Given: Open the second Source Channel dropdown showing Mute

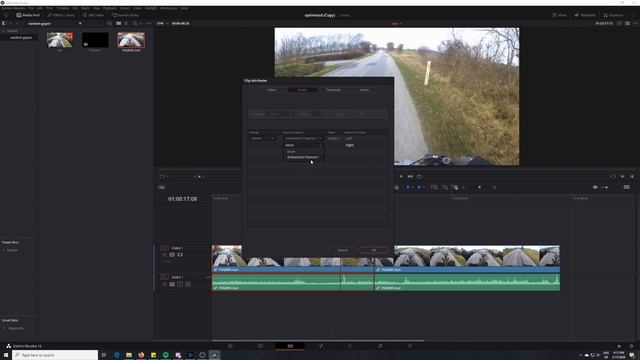Looking at the screenshot, I should click(x=303, y=145).
